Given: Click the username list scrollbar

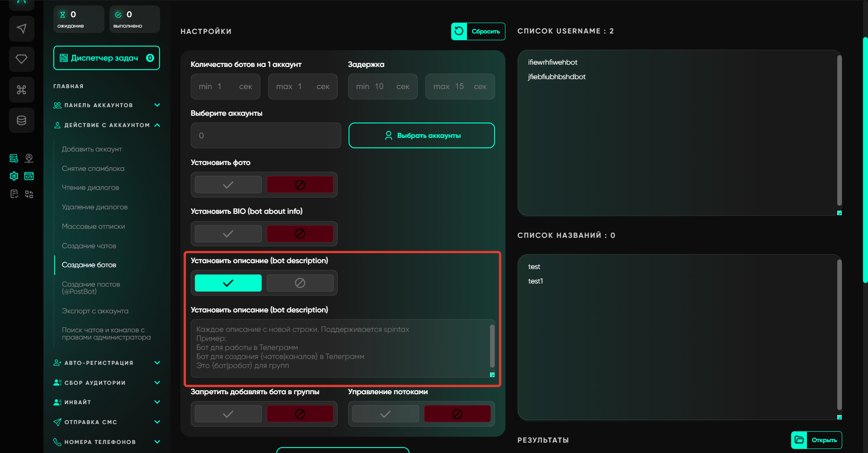Looking at the screenshot, I should pos(839,131).
